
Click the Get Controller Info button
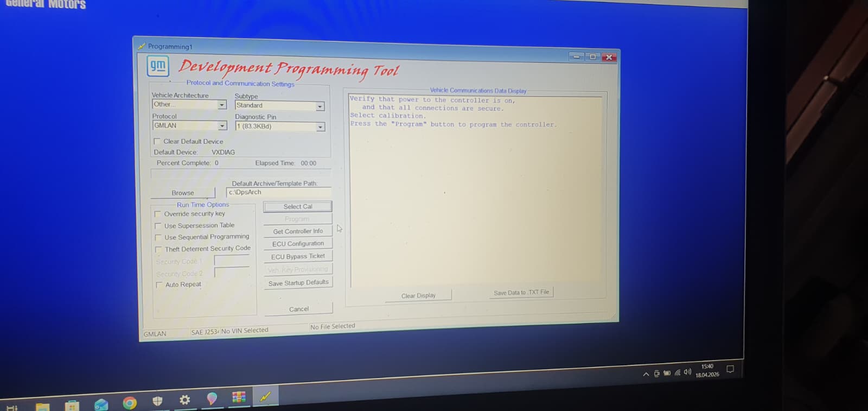coord(298,231)
